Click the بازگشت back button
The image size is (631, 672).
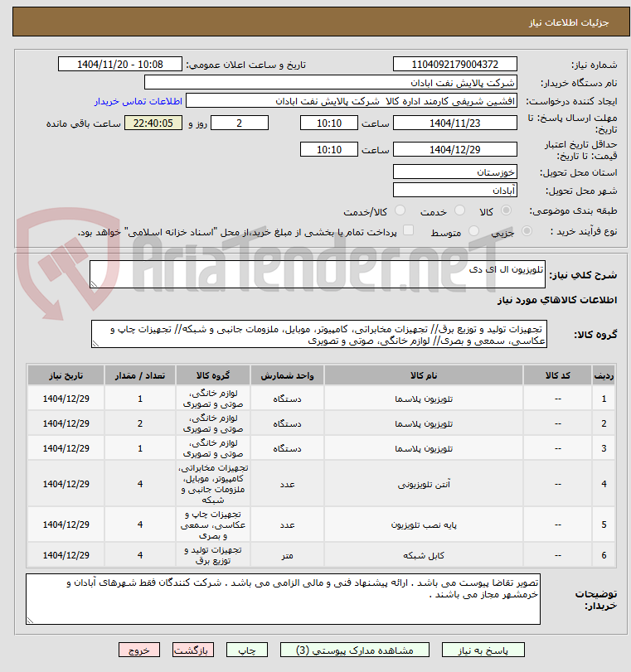(192, 650)
